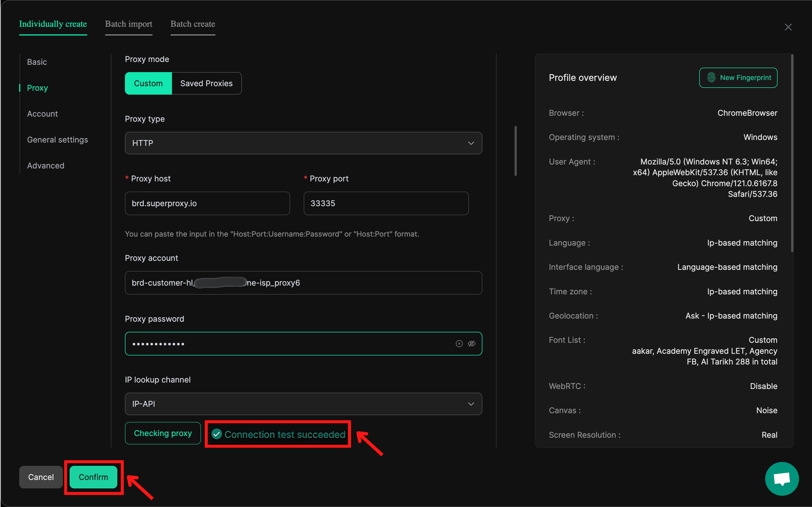
Task: Clear the proxy password with the x icon
Action: pyautogui.click(x=459, y=344)
